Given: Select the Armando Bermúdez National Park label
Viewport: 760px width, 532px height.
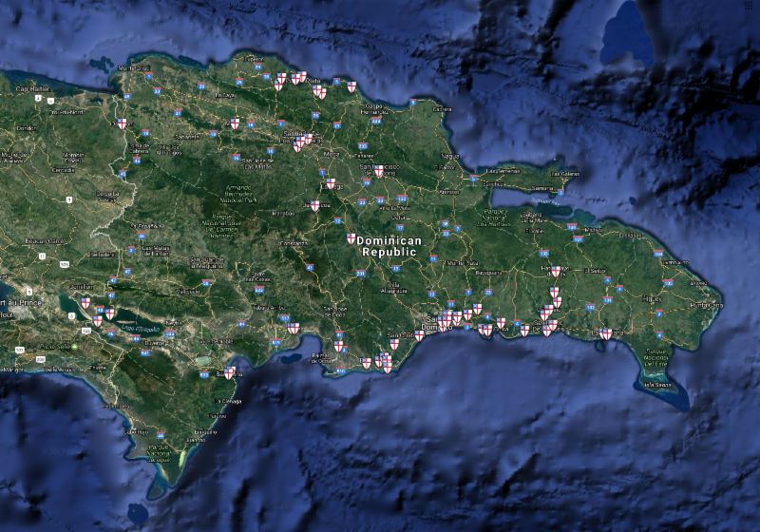Looking at the screenshot, I should click(x=239, y=193).
